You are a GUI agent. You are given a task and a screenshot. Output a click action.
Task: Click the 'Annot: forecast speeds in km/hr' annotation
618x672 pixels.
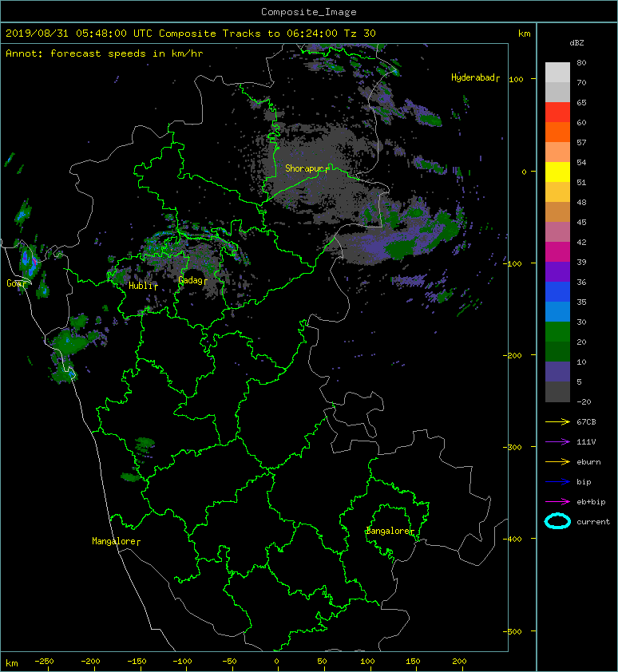coord(105,53)
